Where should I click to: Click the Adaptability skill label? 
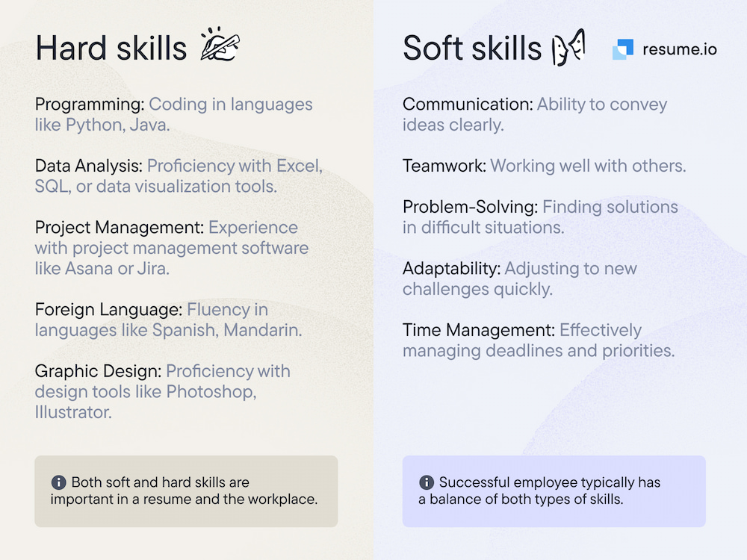[x=451, y=269]
